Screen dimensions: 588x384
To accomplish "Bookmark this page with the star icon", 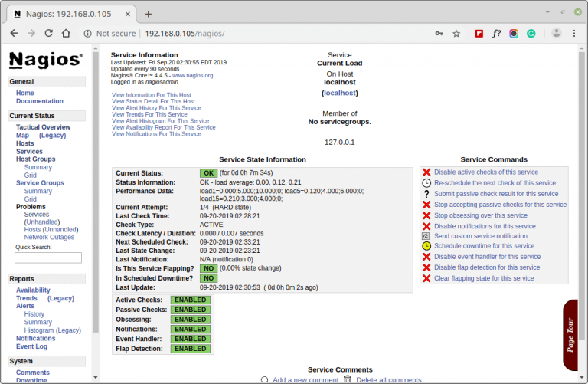I will coord(456,34).
